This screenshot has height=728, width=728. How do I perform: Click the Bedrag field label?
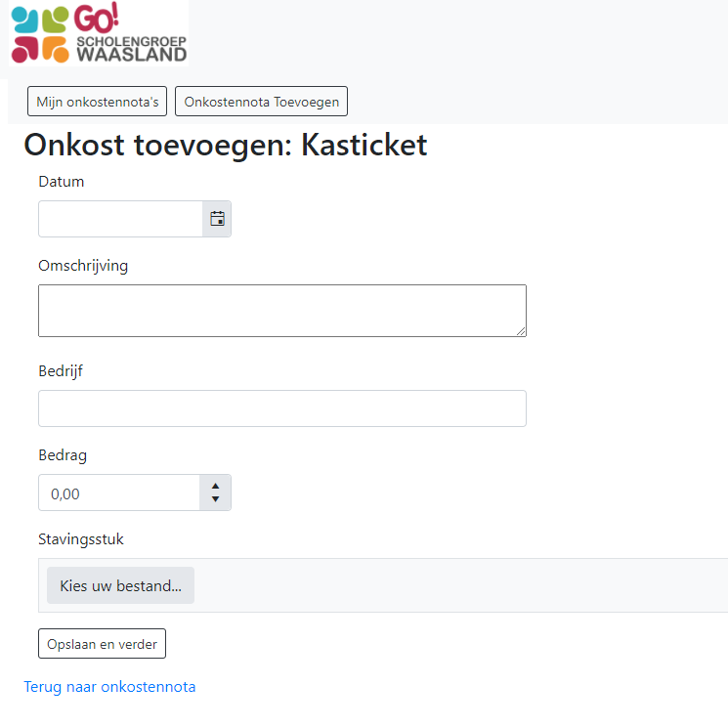tap(63, 455)
